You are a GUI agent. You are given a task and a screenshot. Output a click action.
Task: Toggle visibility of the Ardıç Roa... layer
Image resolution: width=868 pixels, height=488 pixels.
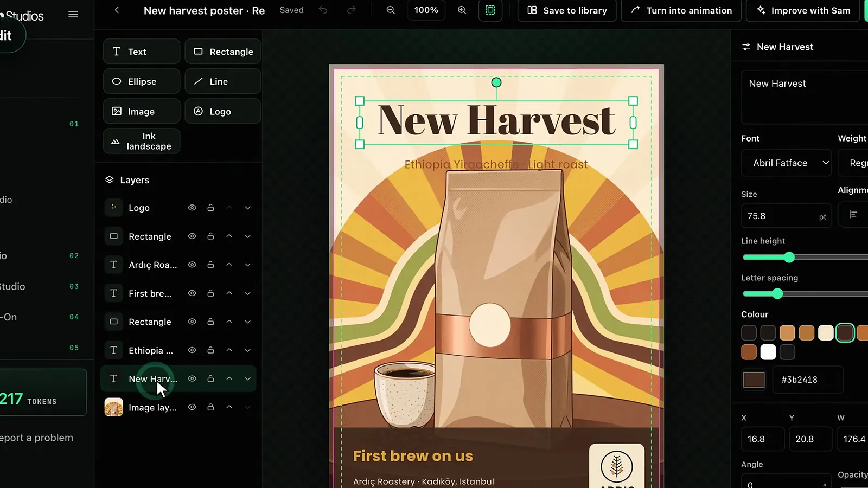192,265
